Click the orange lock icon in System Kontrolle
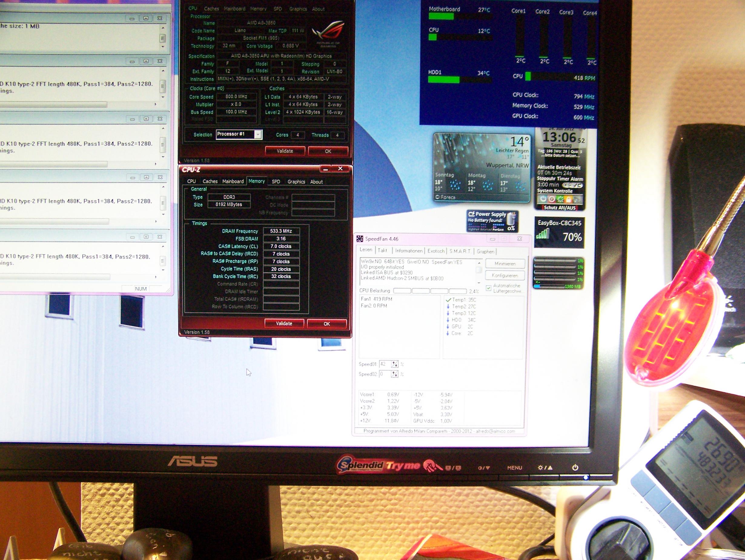The width and height of the screenshot is (745, 560). coord(568,199)
